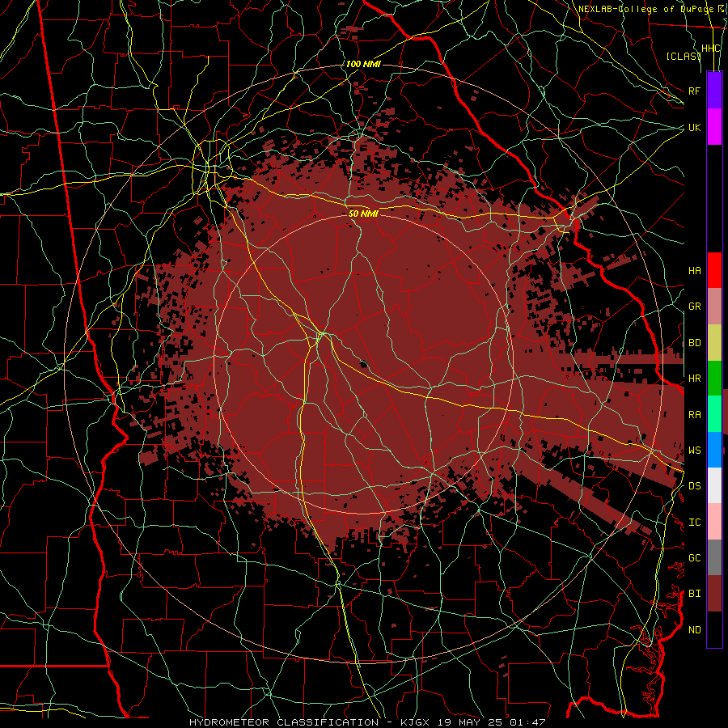Click the HA red legend swatch
The height and width of the screenshot is (728, 728).
pos(714,270)
